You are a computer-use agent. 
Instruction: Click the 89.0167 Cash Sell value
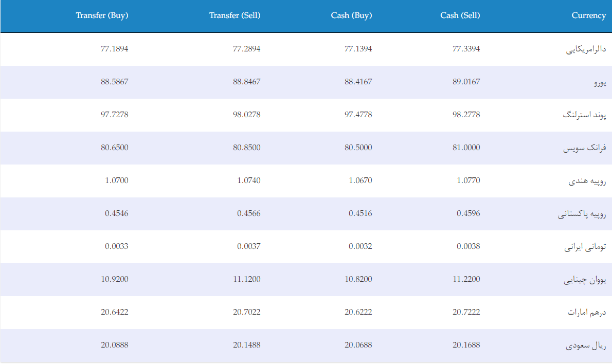(x=466, y=82)
